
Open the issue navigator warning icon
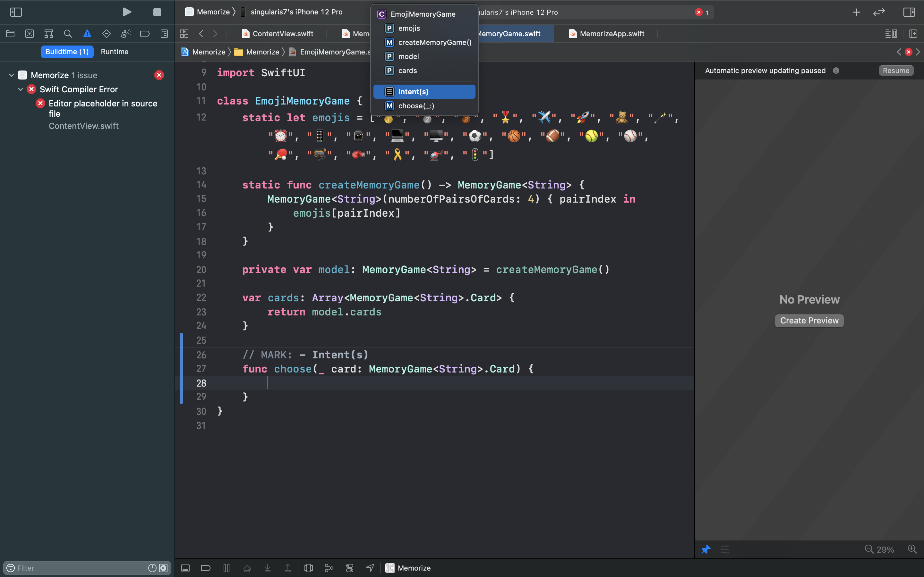click(x=87, y=34)
